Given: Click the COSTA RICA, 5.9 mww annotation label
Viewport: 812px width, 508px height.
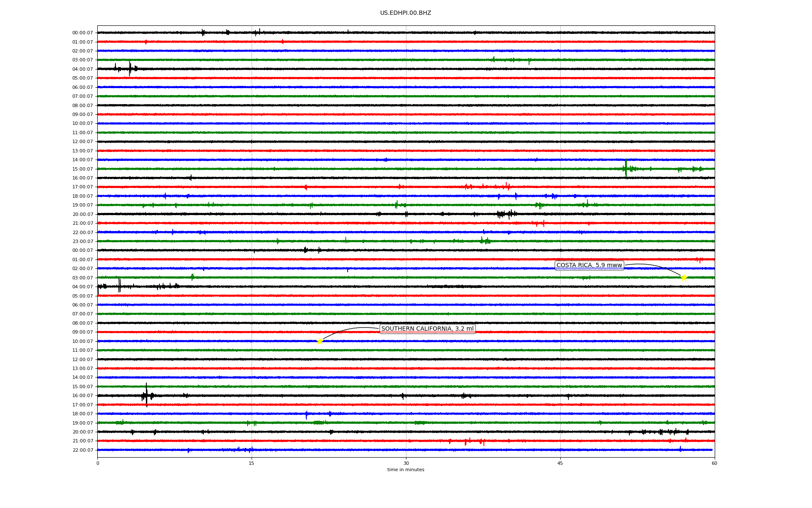Looking at the screenshot, I should click(589, 265).
